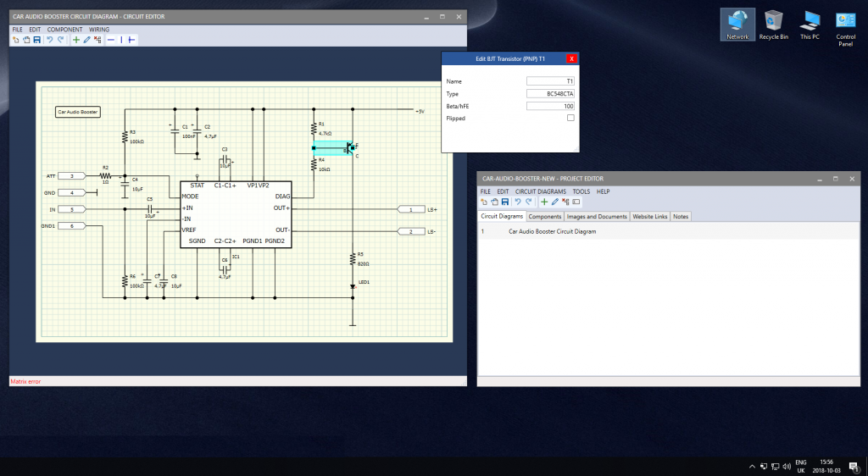This screenshot has height=476, width=868.
Task: Click red-x delete icon in Project Editor toolbar
Action: coord(565,202)
